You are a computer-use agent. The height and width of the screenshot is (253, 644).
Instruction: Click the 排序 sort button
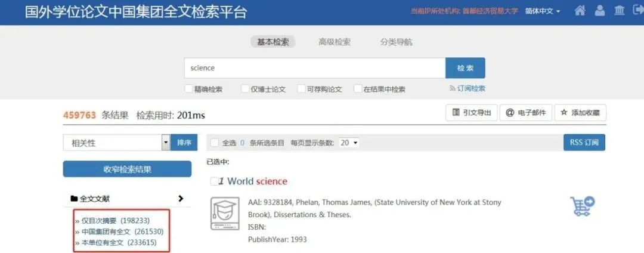tap(184, 143)
